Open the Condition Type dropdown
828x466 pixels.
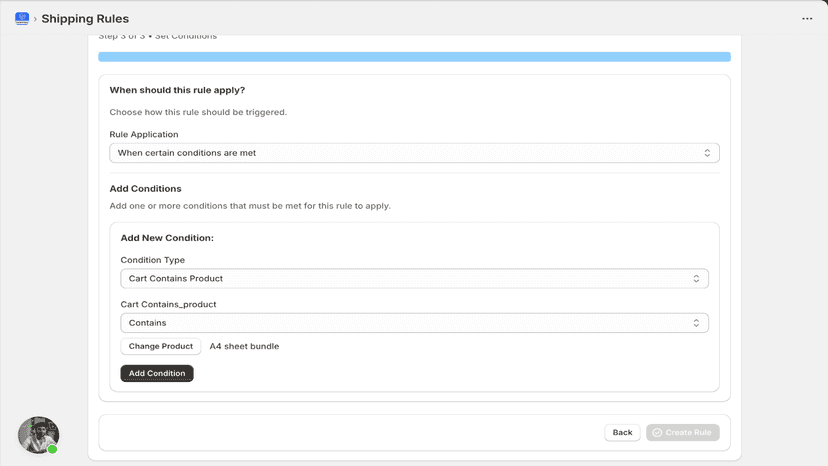pyautogui.click(x=414, y=278)
